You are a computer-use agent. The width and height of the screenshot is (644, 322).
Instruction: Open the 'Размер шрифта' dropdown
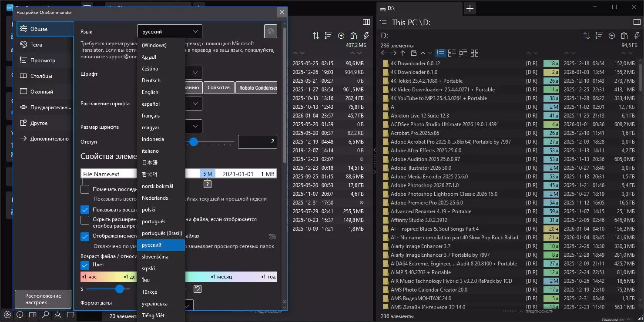click(x=195, y=126)
